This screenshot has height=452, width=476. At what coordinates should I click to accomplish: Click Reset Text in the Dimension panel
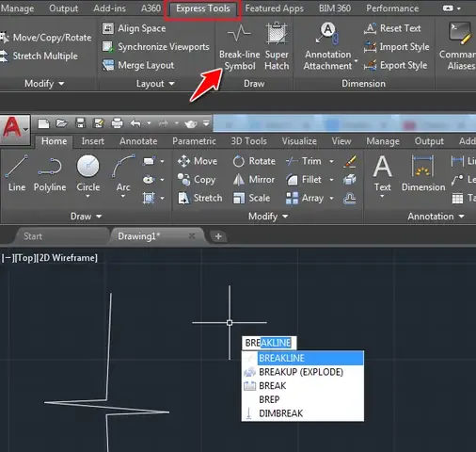click(x=392, y=28)
